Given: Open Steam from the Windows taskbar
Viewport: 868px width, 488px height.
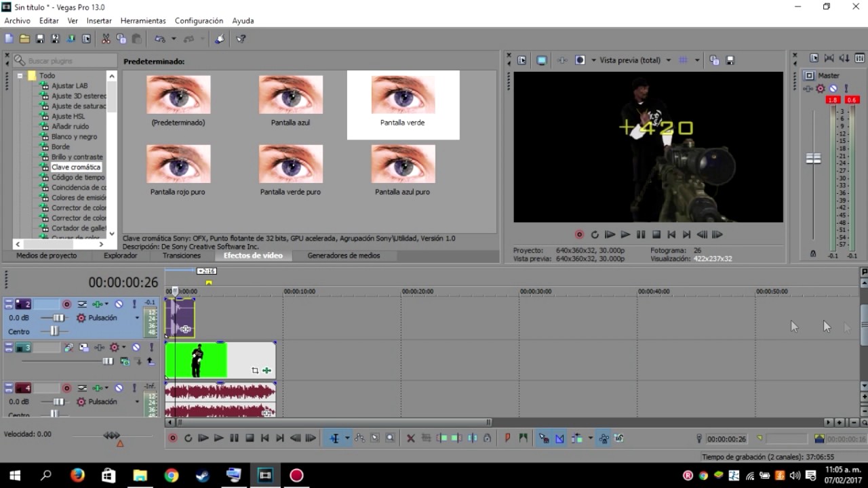Looking at the screenshot, I should 203,475.
